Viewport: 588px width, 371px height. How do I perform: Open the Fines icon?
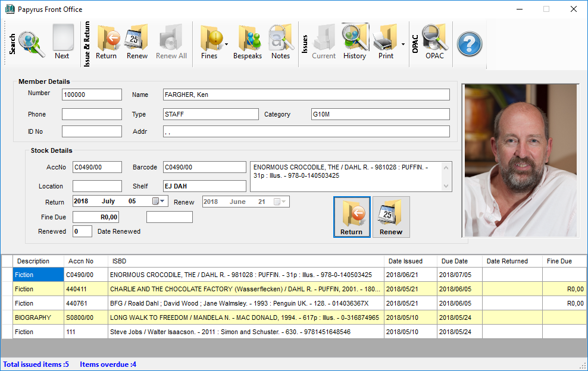point(211,42)
